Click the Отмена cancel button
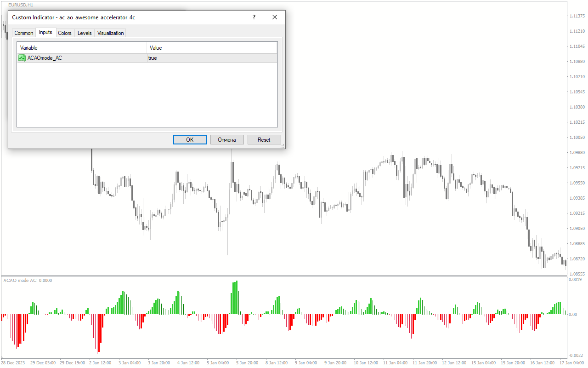 (x=227, y=140)
